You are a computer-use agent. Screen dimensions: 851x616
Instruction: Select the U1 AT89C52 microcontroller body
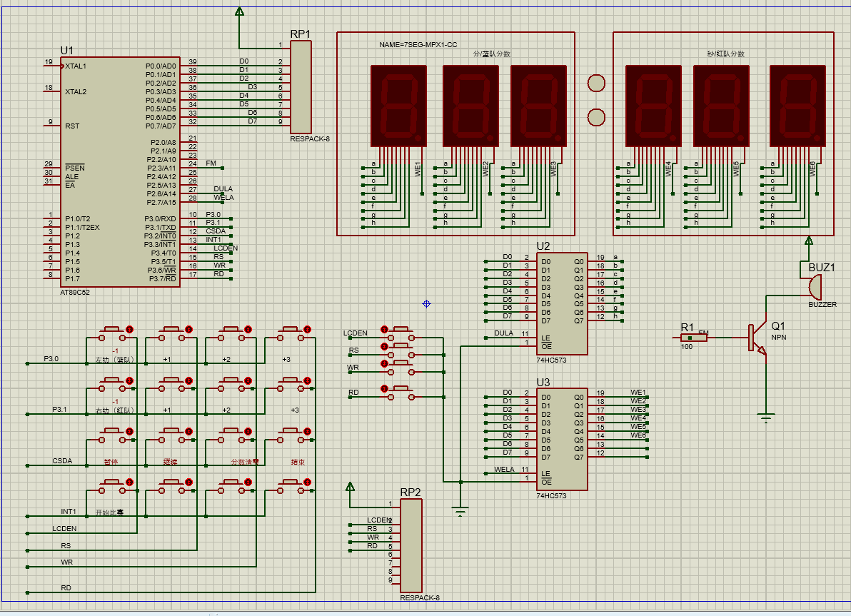pyautogui.click(x=120, y=172)
